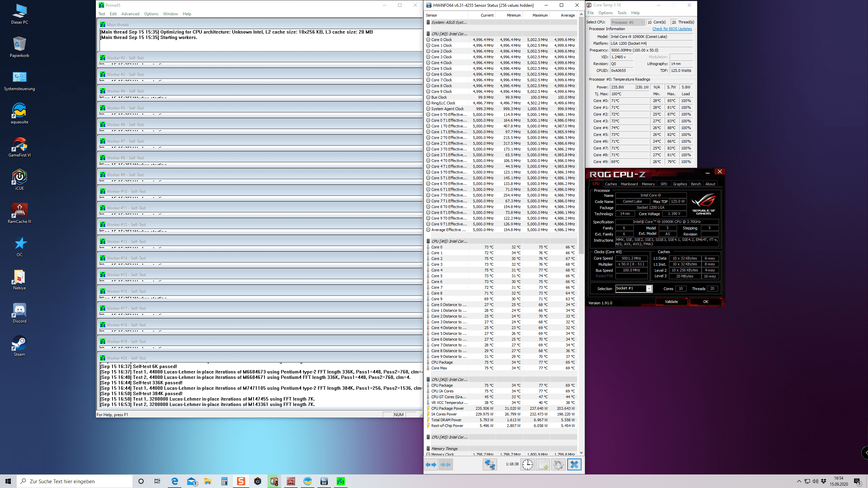Screen dimensions: 868x488
Task: Open Snagit taskbar icon
Action: pyautogui.click(x=241, y=481)
